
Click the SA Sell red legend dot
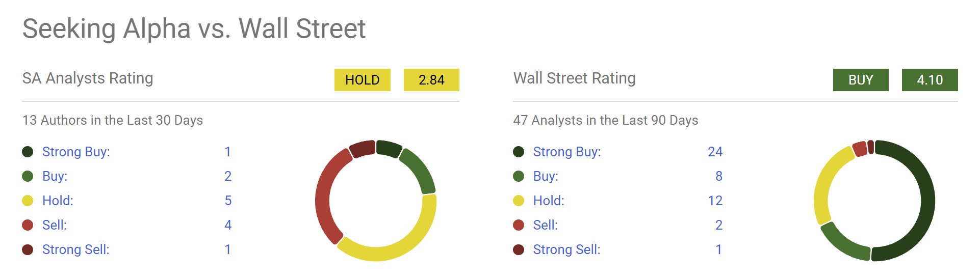click(28, 225)
